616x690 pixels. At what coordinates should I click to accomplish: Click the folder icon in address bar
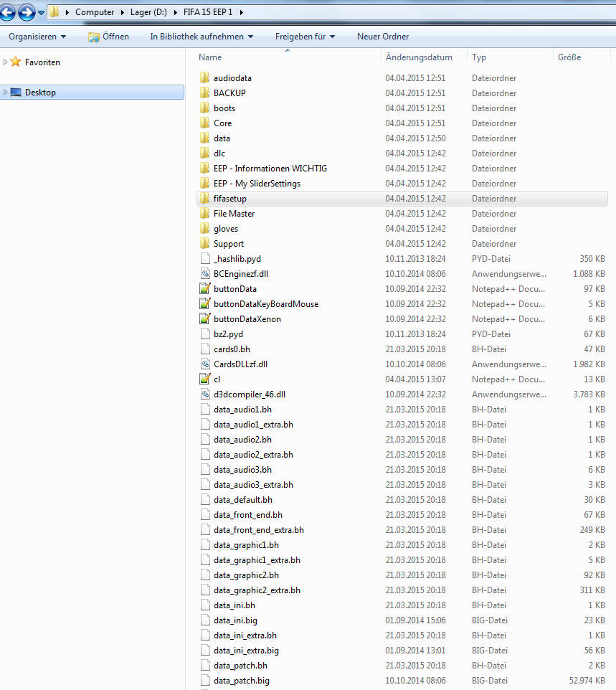(x=54, y=12)
